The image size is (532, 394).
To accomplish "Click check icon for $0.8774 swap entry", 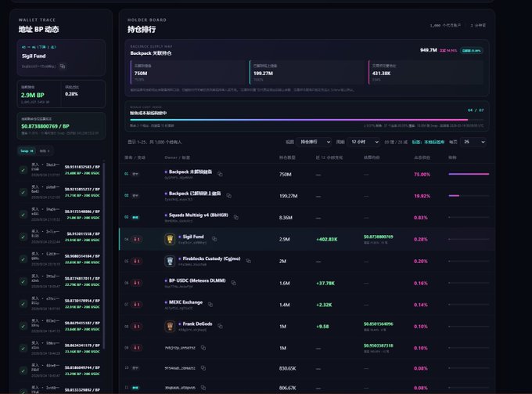I will coord(23,281).
